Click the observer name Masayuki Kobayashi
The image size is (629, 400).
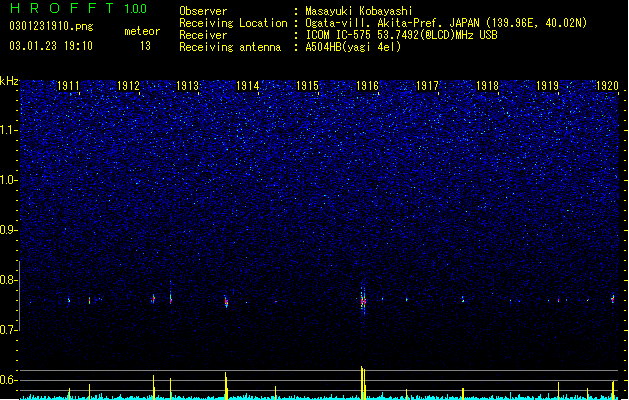[x=358, y=11]
